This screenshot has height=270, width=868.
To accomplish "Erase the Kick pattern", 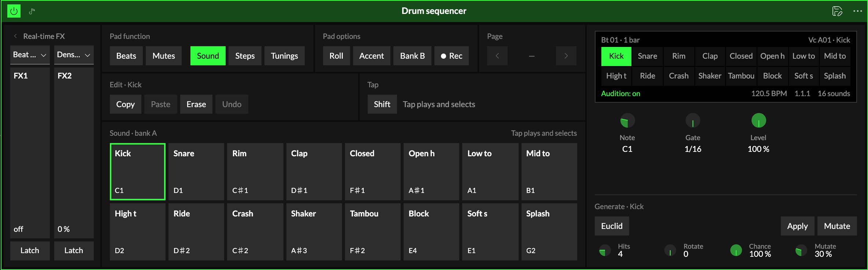I will pyautogui.click(x=196, y=104).
